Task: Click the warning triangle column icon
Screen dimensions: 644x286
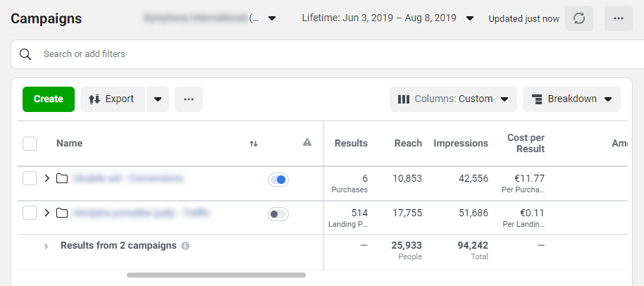Action: pyautogui.click(x=307, y=143)
